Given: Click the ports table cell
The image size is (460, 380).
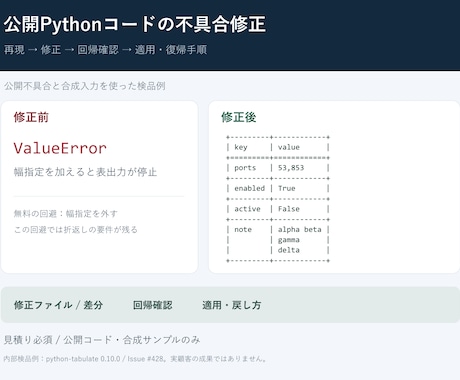Looking at the screenshot, I should click(245, 168).
